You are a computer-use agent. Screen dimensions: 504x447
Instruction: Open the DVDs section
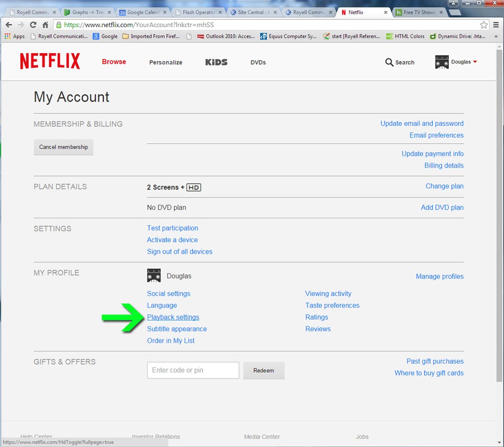click(x=258, y=63)
